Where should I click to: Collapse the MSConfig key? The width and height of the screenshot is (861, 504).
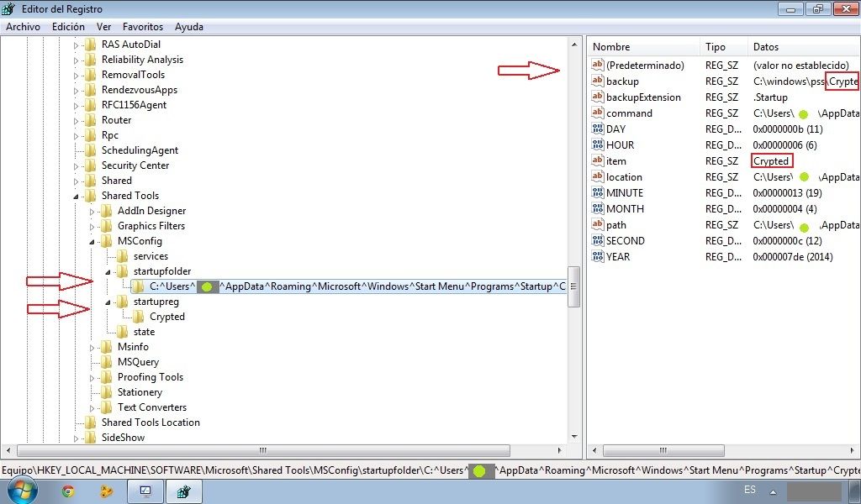point(92,242)
